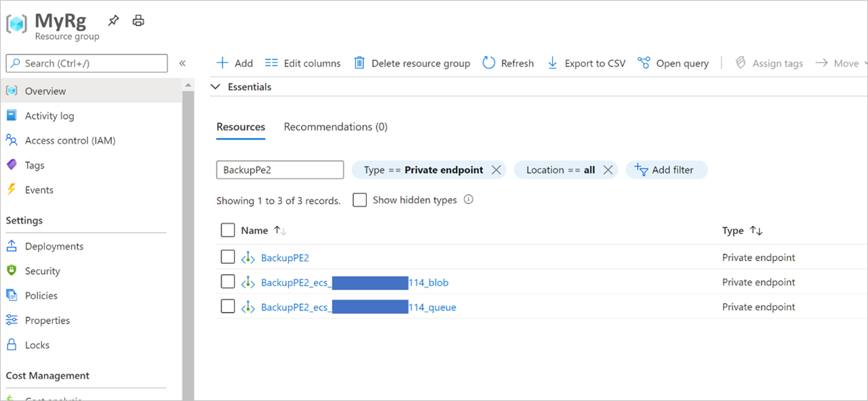Viewport: 868px width, 401px height.
Task: Pin MyRg to the dashboard
Action: click(113, 20)
